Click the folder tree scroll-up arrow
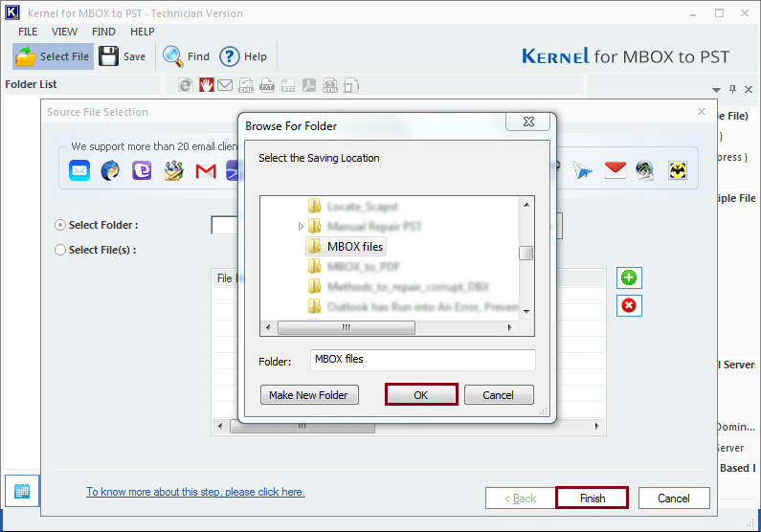Viewport: 761px width, 532px height. pyautogui.click(x=526, y=205)
